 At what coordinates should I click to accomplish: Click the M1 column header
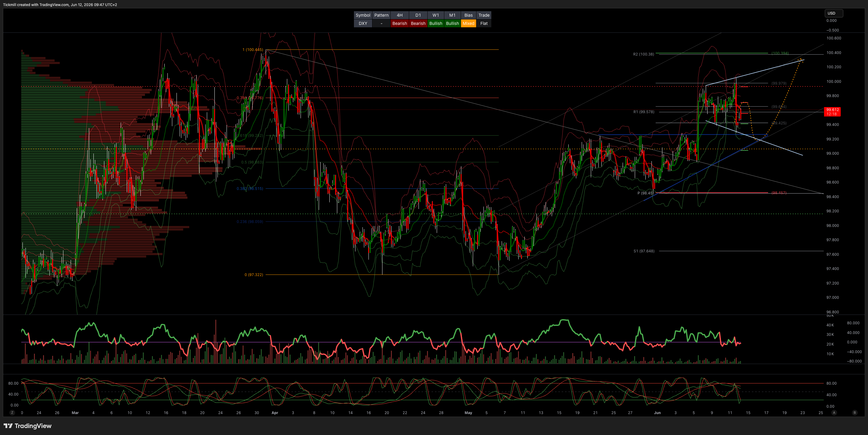452,15
